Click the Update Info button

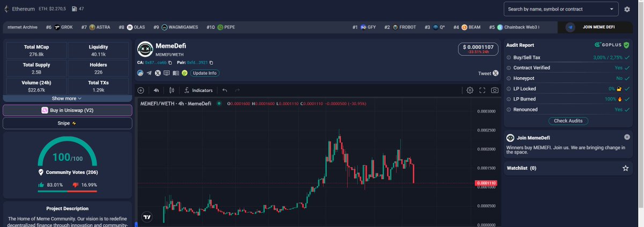pyautogui.click(x=204, y=73)
